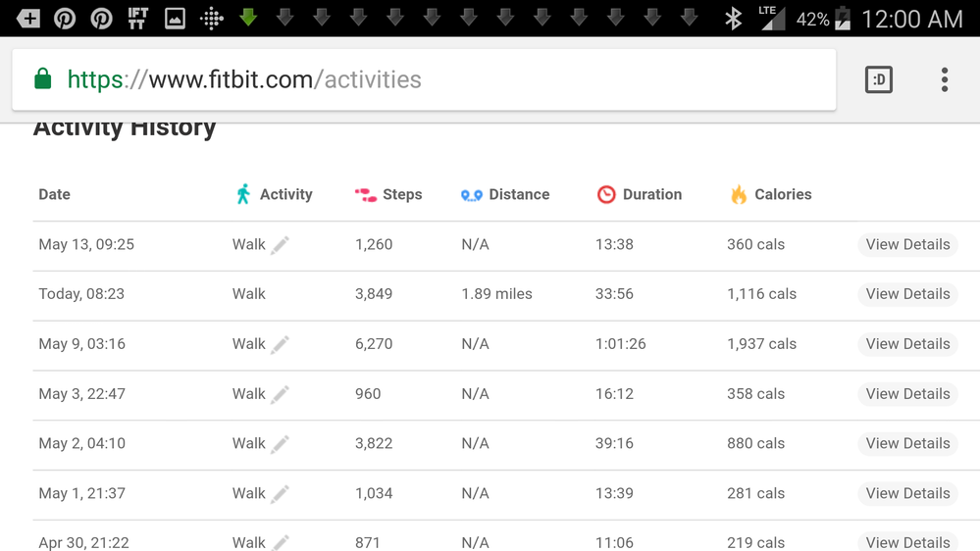Select the 'May 13, 09:25' date cell

pos(86,245)
